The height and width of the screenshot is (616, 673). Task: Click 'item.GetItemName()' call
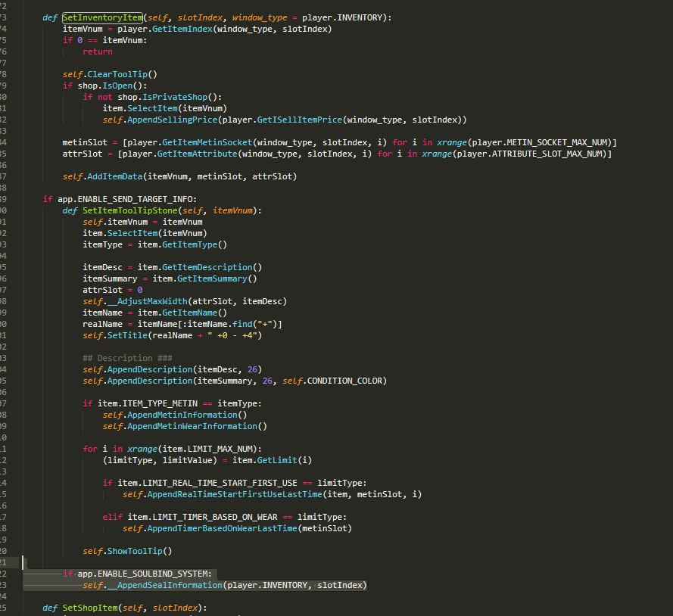[x=182, y=313]
